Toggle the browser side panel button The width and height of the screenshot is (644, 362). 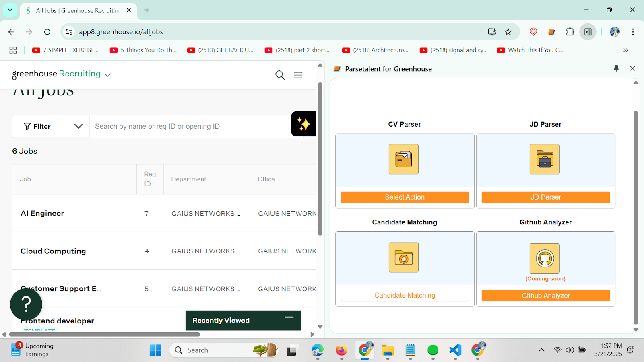(588, 32)
